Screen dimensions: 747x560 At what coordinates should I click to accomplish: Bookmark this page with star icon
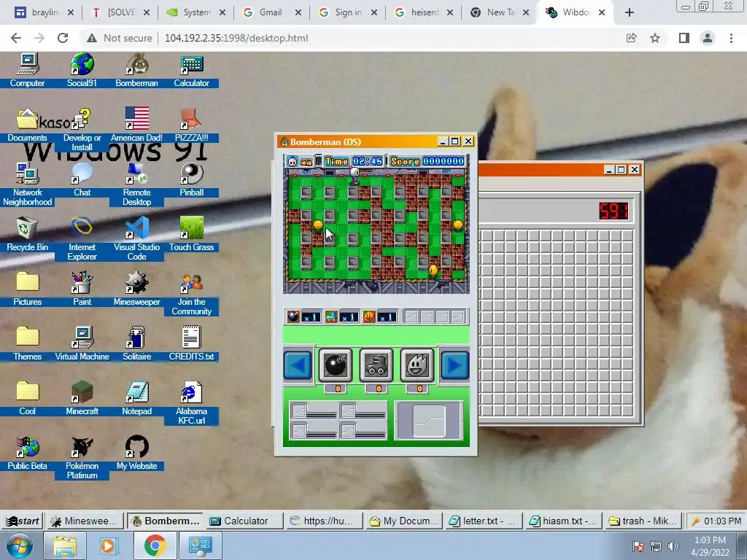655,38
